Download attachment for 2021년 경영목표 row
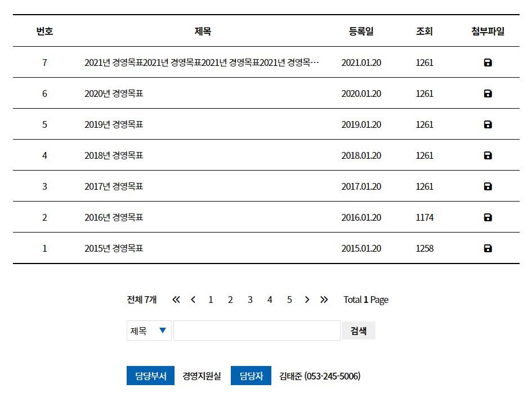 (488, 62)
